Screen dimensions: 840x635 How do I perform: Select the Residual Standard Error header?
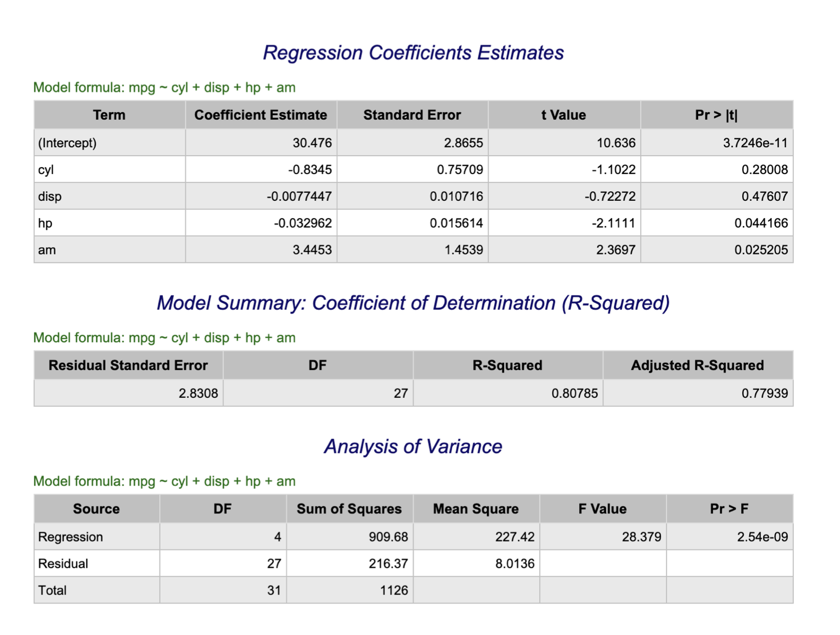[128, 365]
